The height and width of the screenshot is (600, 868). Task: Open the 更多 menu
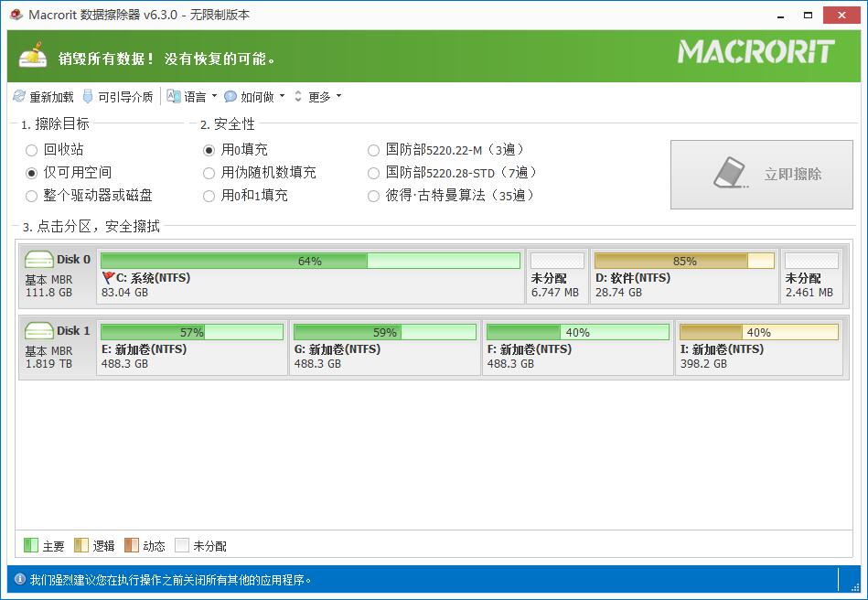tap(318, 97)
